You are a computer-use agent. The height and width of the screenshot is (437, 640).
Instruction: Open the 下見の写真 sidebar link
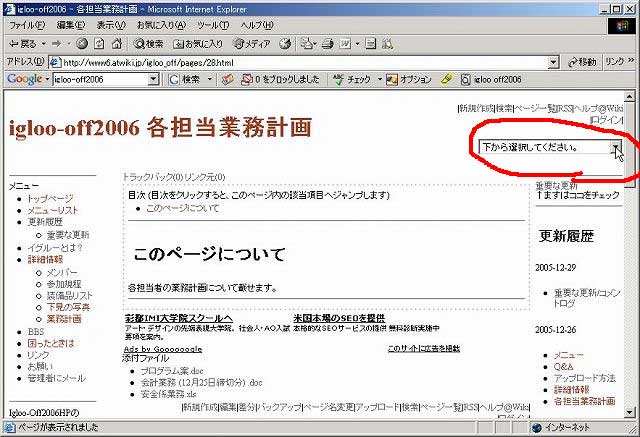click(x=68, y=307)
